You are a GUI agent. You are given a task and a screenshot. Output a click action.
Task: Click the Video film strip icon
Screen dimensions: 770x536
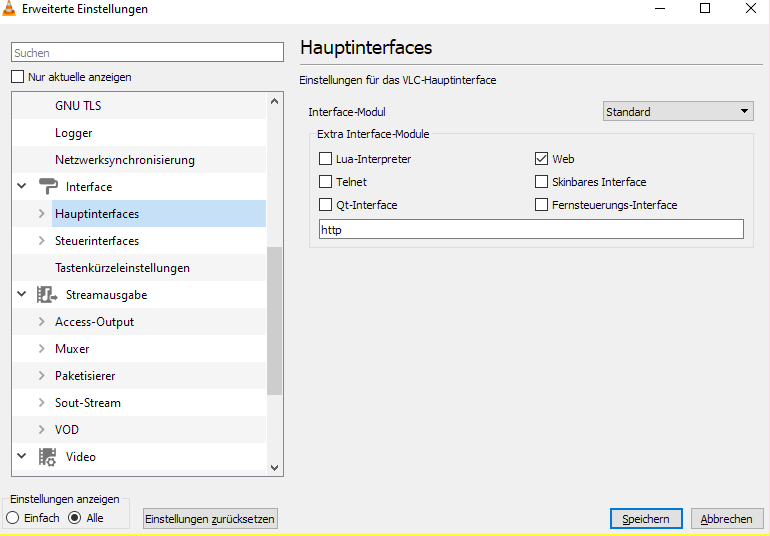(x=47, y=457)
